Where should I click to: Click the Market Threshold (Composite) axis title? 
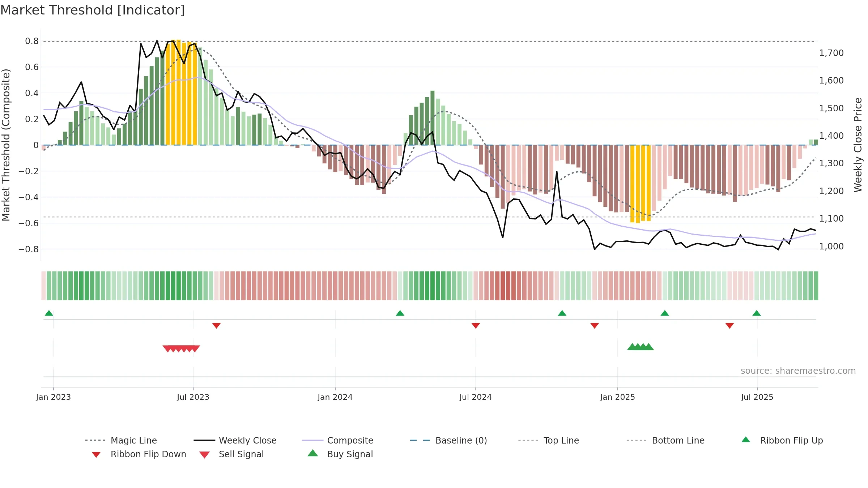6,145
